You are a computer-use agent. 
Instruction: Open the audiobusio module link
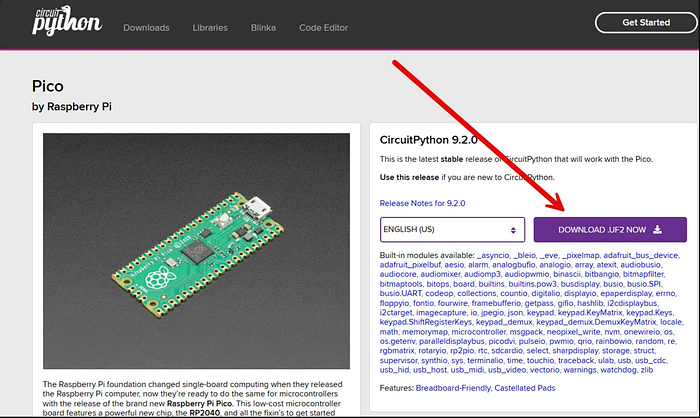[x=641, y=265]
